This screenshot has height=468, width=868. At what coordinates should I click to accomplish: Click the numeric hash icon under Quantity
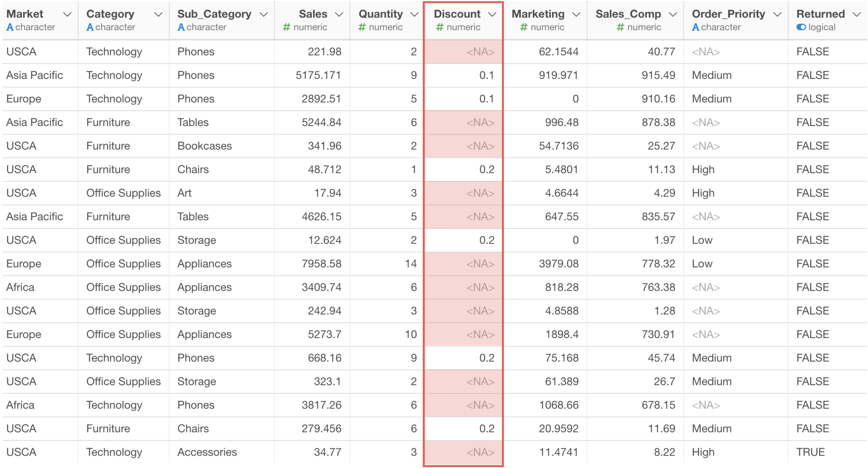tap(362, 27)
